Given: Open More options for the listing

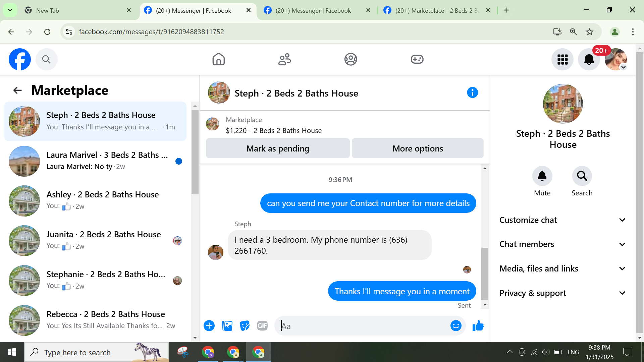Looking at the screenshot, I should tap(418, 148).
